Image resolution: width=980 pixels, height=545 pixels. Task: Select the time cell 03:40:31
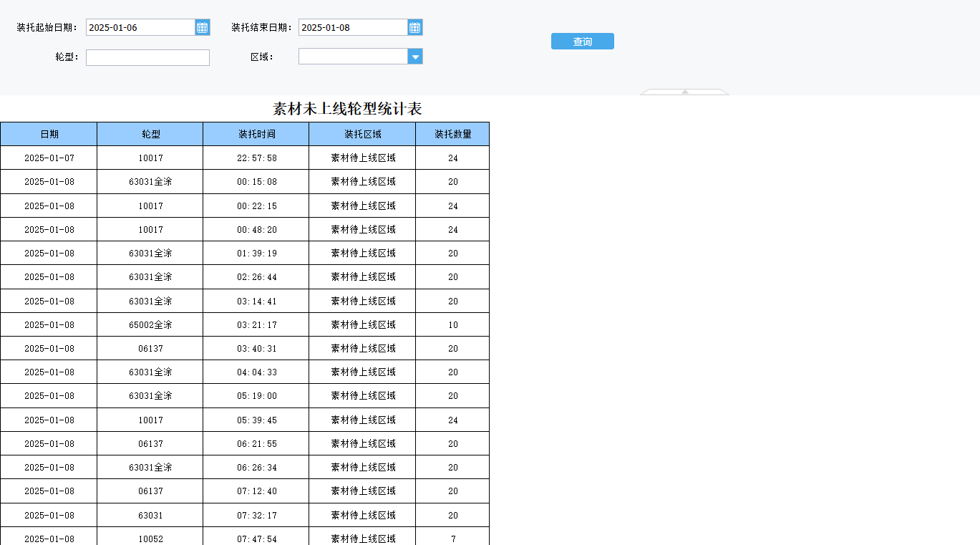click(257, 349)
